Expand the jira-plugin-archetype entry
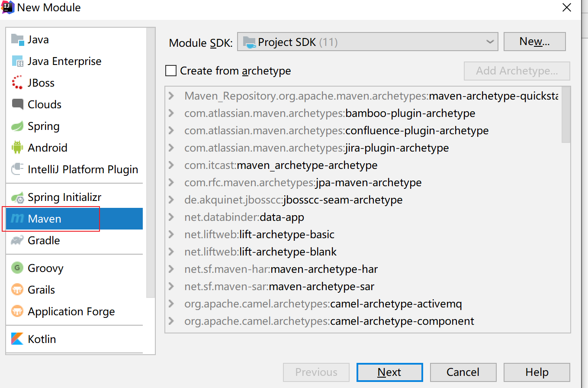The image size is (588, 388). [172, 148]
